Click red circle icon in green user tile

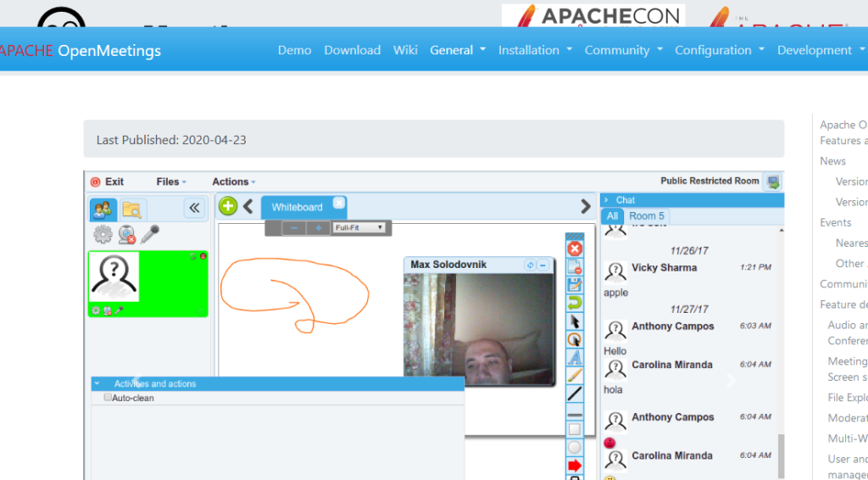point(203,256)
